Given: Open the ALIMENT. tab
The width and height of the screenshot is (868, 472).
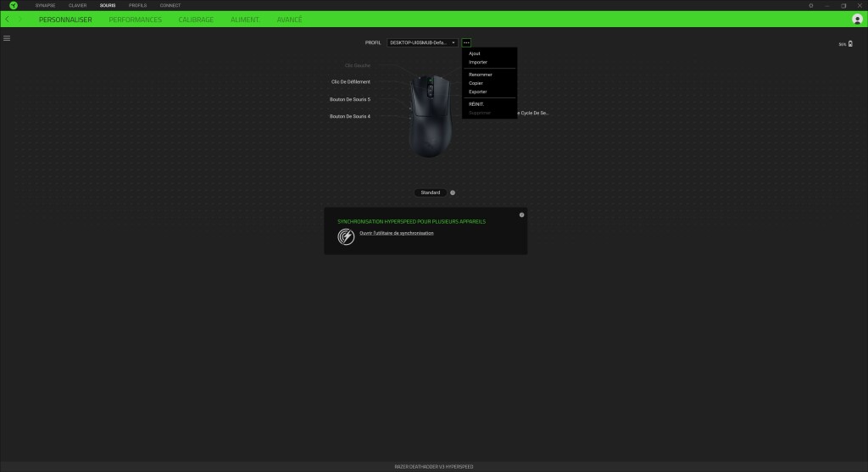Looking at the screenshot, I should click(x=245, y=19).
